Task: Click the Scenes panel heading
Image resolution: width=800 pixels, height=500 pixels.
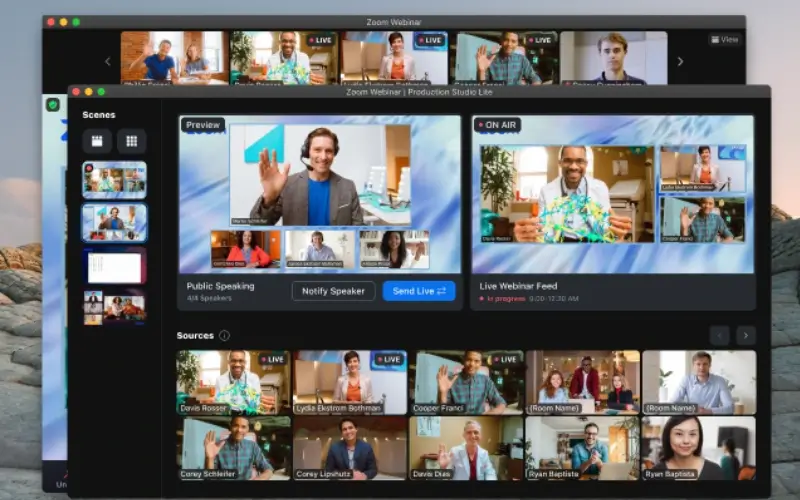Action: [99, 115]
